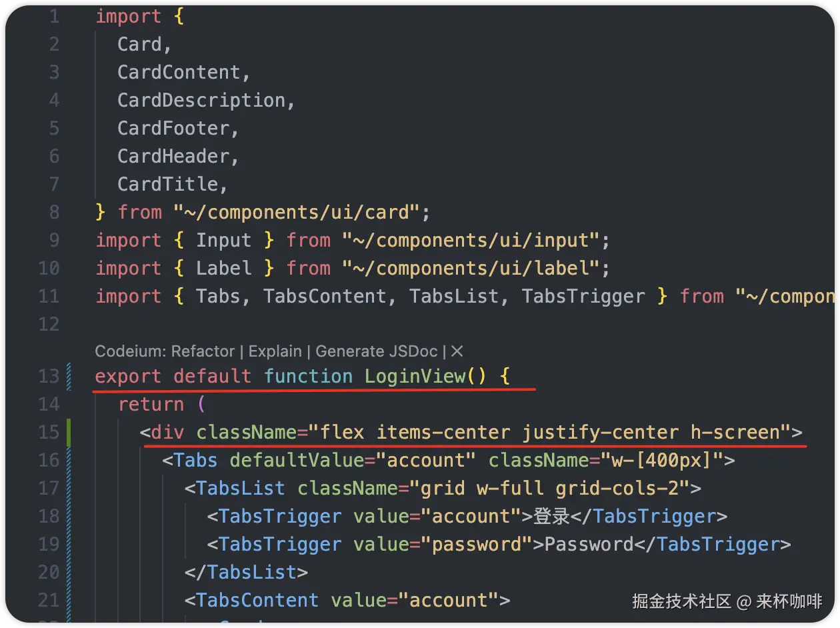Click the Input identifier in the import

pyautogui.click(x=223, y=240)
